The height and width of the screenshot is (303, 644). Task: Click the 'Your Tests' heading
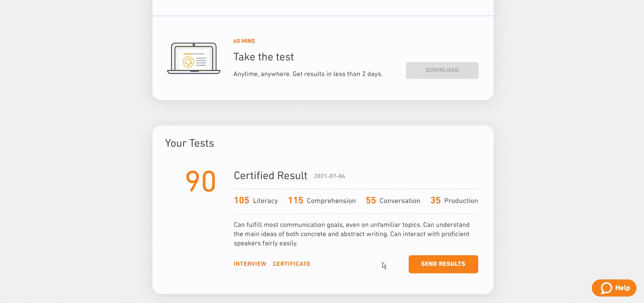[190, 143]
